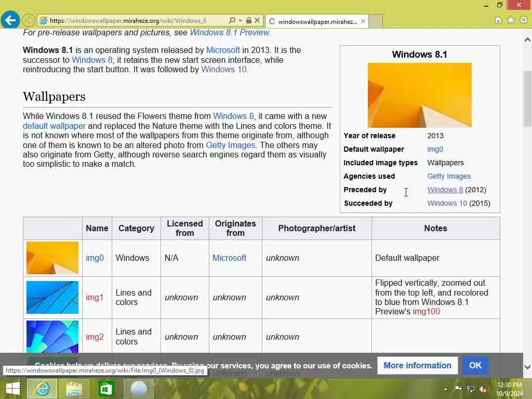Follow the Getty Images link in Wallpapers paragraph
The image size is (532, 399).
tap(230, 145)
